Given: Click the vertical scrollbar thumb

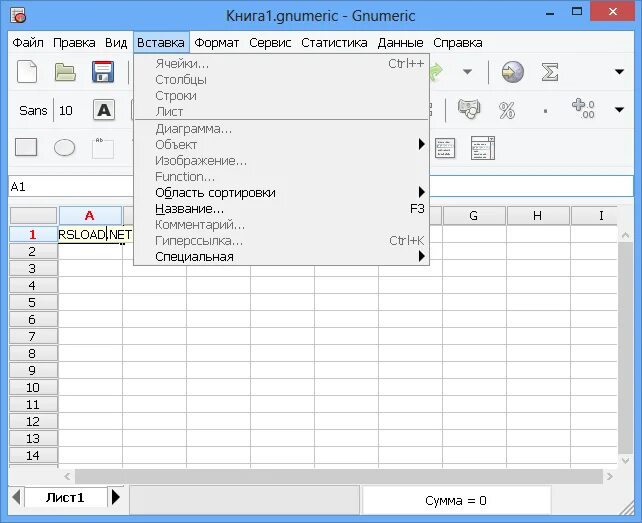Looking at the screenshot, I should [x=625, y=348].
